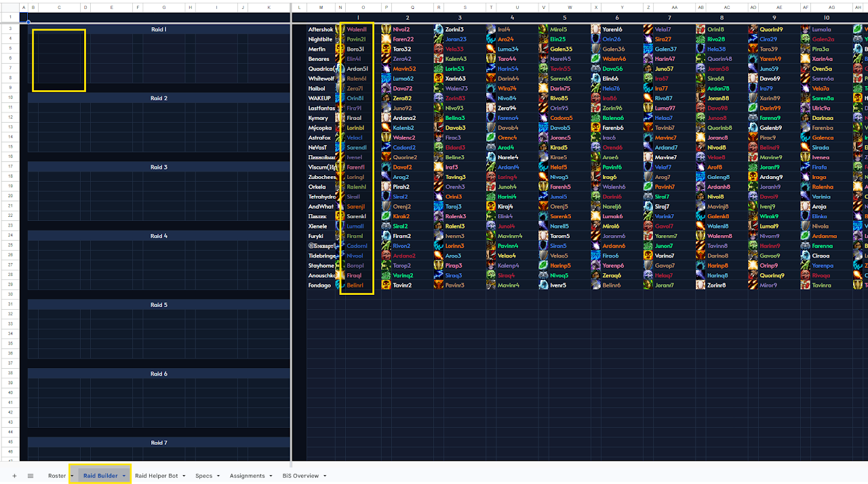Select the WAKEUP name cell
This screenshot has height=484, width=868.
(321, 98)
